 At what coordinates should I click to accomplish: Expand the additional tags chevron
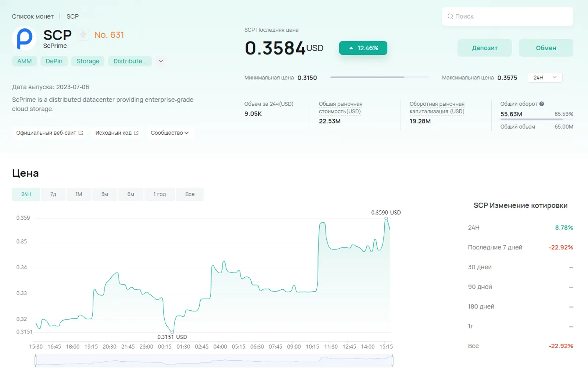click(x=161, y=61)
